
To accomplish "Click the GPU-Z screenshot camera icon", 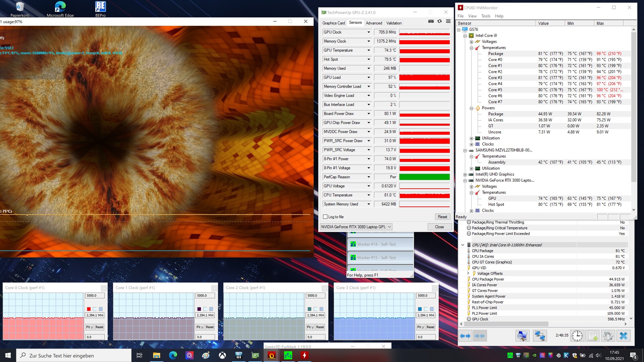I will pyautogui.click(x=431, y=21).
